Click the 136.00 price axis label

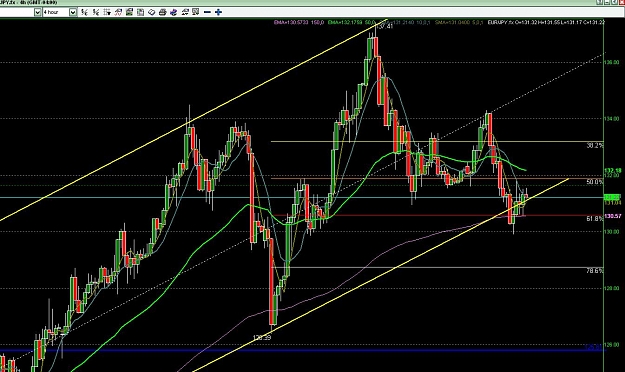click(x=612, y=62)
